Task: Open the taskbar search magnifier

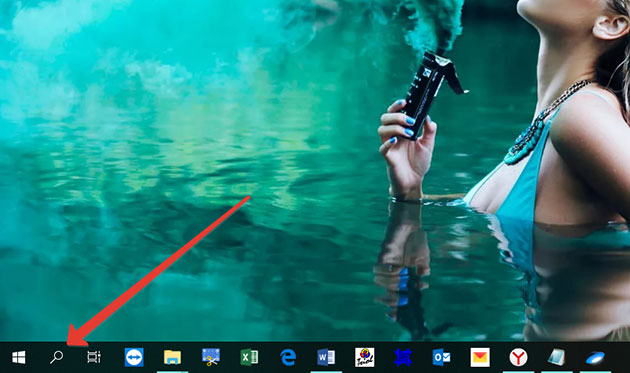Action: pos(56,357)
